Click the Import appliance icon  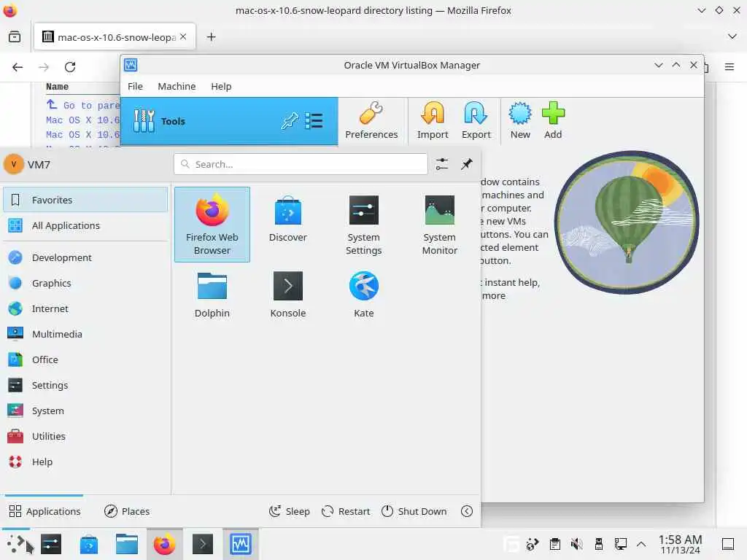coord(433,120)
